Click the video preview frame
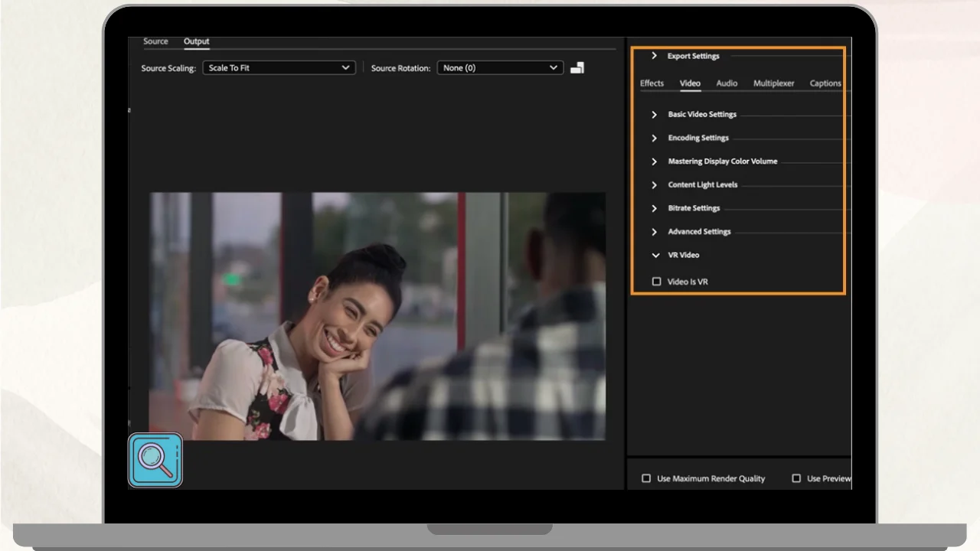This screenshot has height=551, width=980. [x=377, y=316]
